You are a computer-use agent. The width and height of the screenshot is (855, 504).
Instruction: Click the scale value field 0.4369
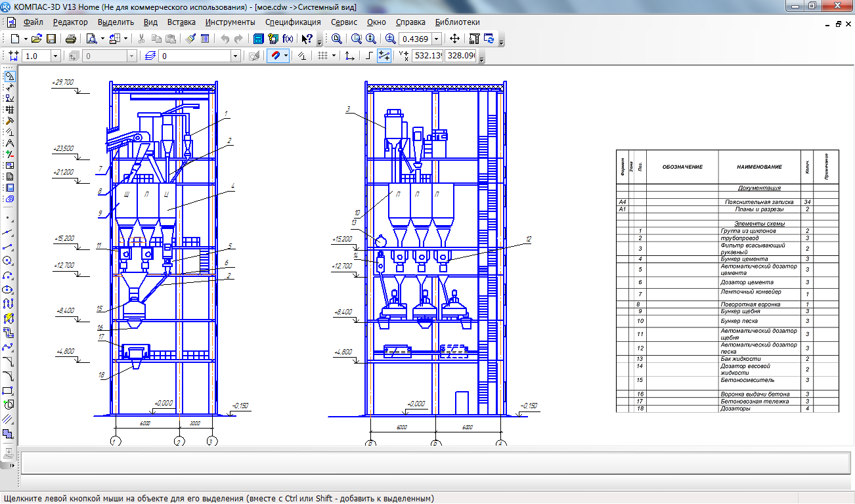pyautogui.click(x=415, y=39)
